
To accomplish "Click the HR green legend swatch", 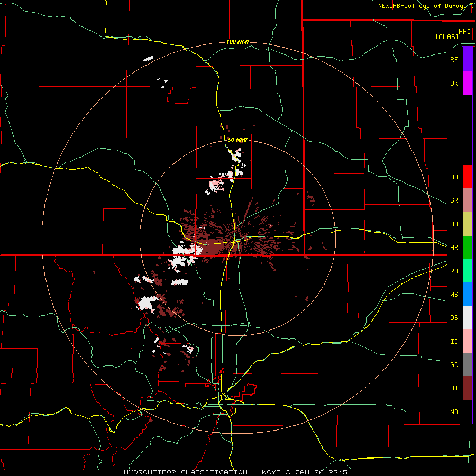I will (467, 247).
